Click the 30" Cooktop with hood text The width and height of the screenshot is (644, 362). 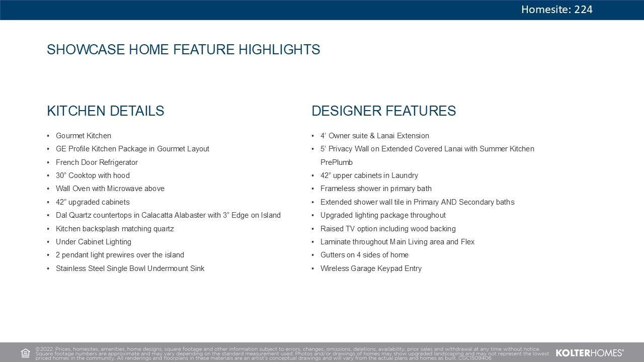pos(93,175)
